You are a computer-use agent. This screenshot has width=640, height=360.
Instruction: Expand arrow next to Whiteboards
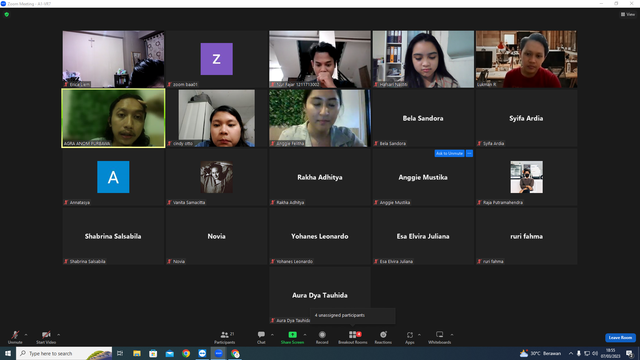click(452, 335)
